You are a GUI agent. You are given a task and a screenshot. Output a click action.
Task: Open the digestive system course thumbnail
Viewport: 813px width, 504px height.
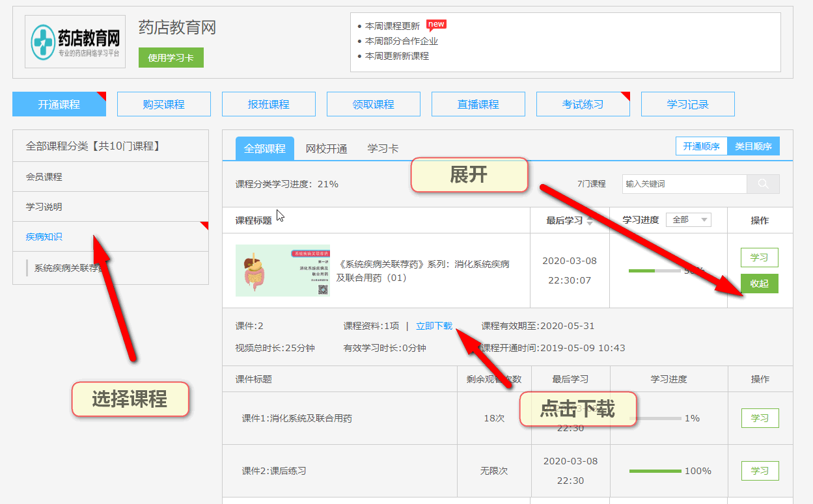(282, 271)
